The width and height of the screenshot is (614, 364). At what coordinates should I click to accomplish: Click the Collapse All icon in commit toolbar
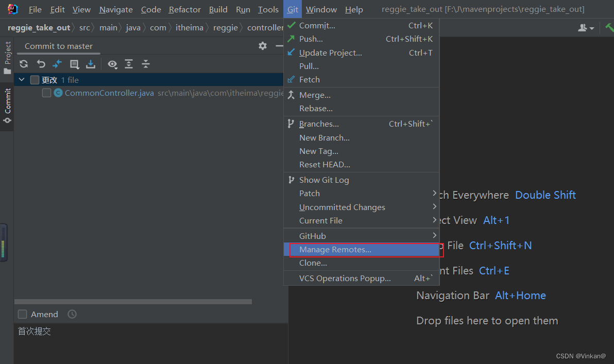point(146,64)
